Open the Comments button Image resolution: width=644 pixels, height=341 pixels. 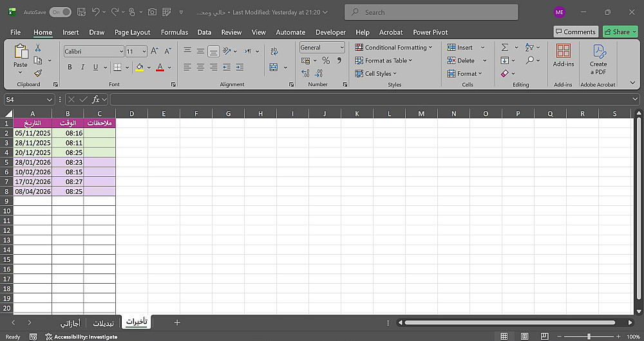[575, 32]
